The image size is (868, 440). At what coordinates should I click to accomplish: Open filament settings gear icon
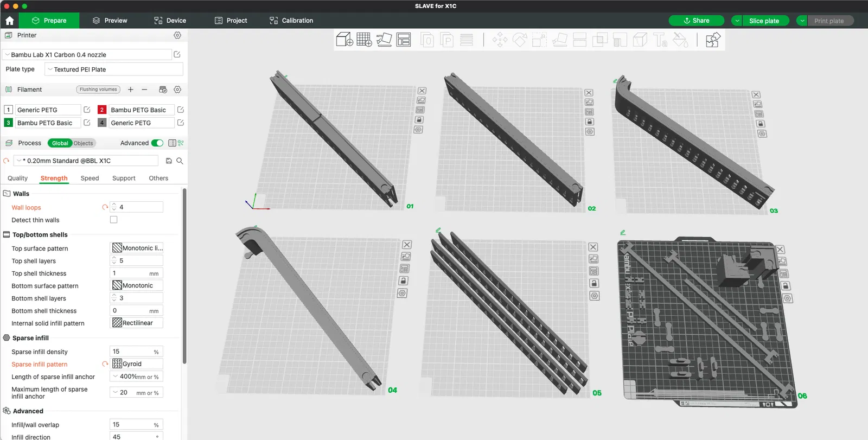177,90
